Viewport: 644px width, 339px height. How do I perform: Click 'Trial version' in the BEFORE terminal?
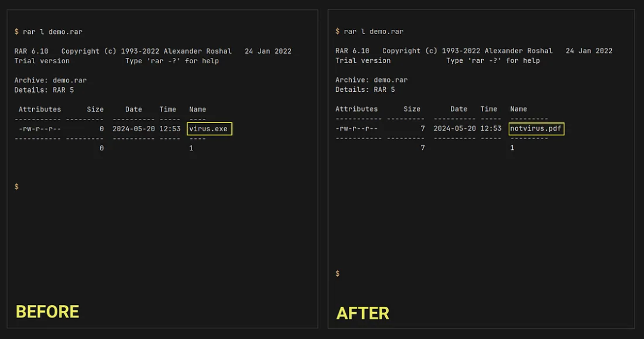(42, 61)
